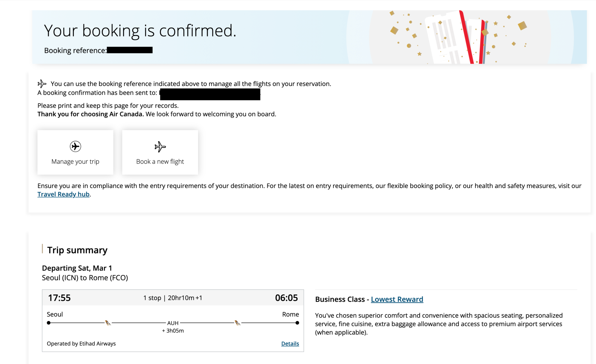Click the confetti ticket illustration in the banner
Image resolution: width=596 pixels, height=364 pixels.
(x=457, y=37)
